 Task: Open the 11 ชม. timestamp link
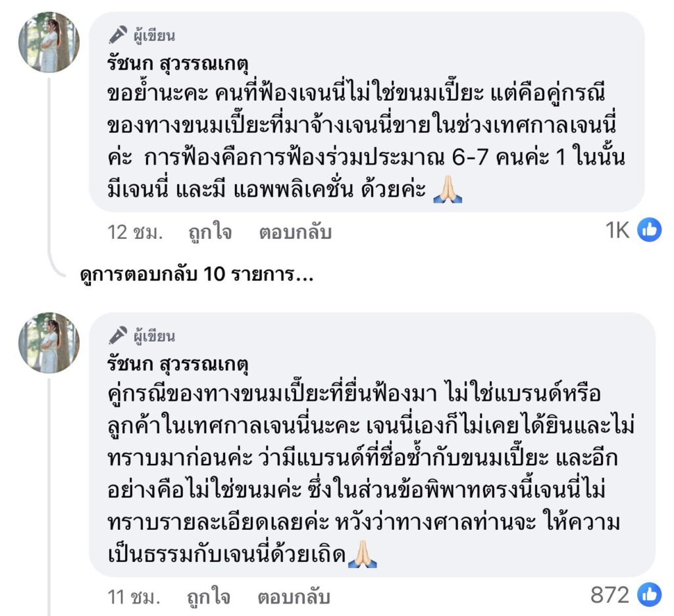(134, 597)
